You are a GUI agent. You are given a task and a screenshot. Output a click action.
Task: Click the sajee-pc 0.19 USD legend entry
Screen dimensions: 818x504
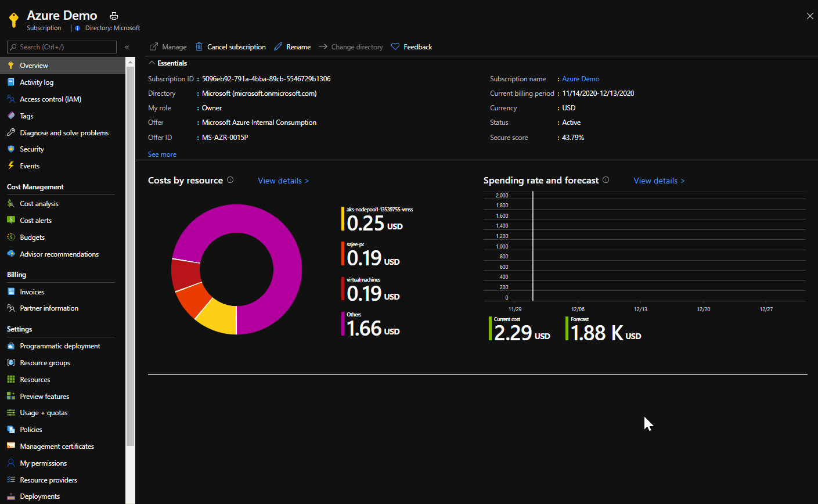pyautogui.click(x=370, y=254)
